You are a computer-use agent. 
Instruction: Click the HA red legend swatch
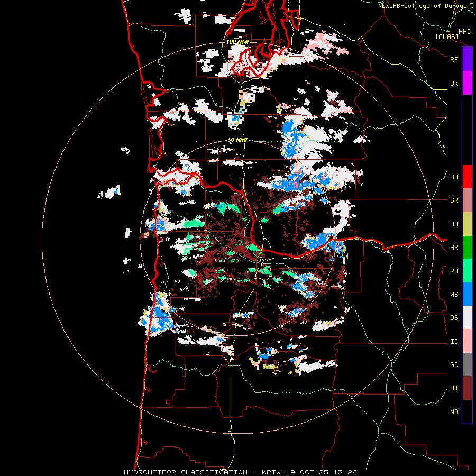tap(467, 177)
